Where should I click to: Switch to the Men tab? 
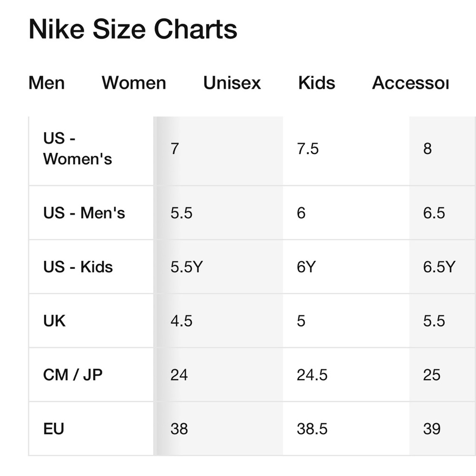coord(47,83)
